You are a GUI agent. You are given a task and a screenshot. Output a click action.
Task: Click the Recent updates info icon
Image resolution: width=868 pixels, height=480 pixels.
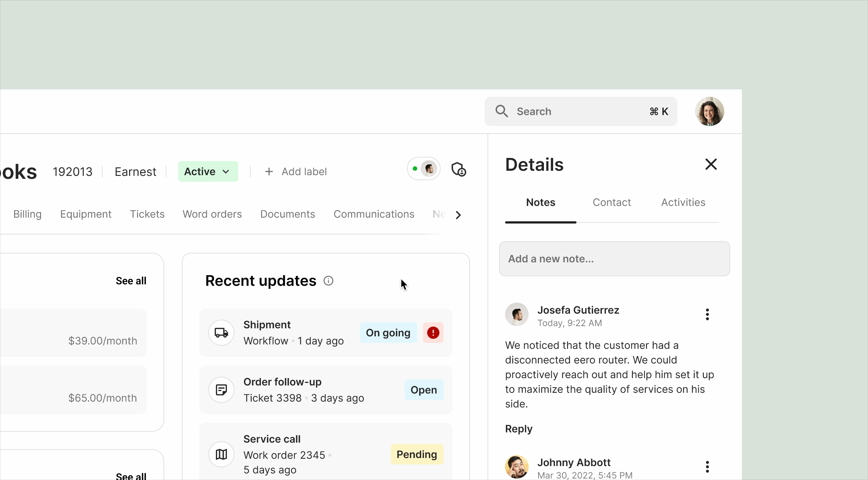[328, 281]
